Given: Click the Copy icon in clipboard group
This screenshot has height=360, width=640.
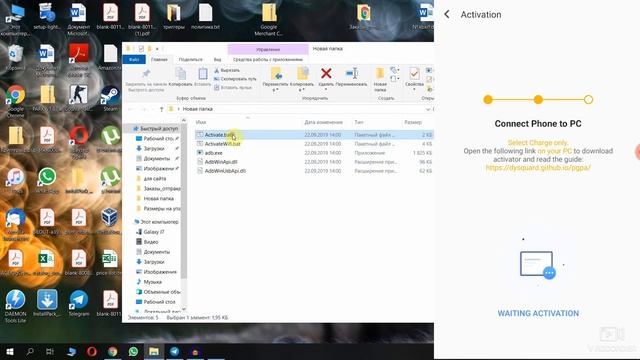Looking at the screenshot, I should [180, 74].
